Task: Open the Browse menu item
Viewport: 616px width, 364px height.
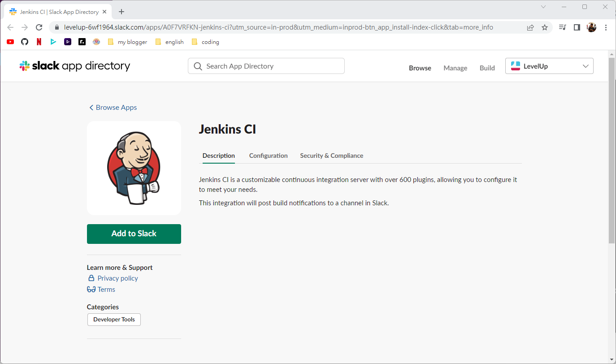Action: point(420,68)
